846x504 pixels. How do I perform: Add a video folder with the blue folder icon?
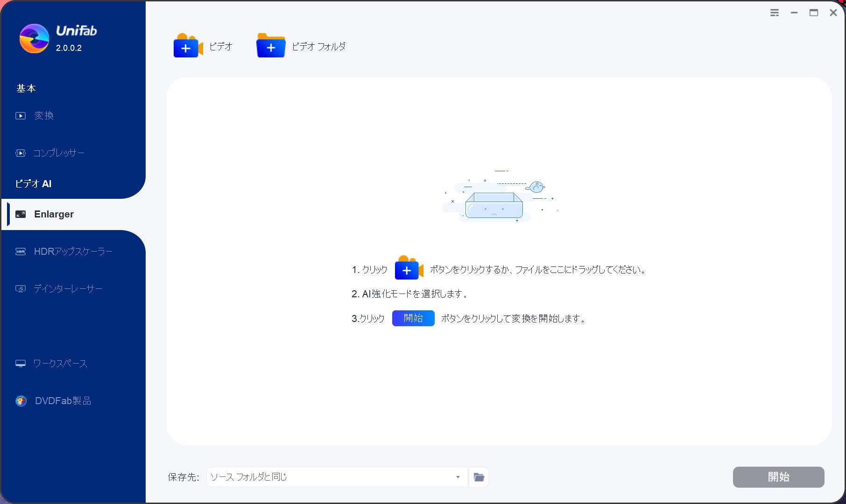click(271, 46)
